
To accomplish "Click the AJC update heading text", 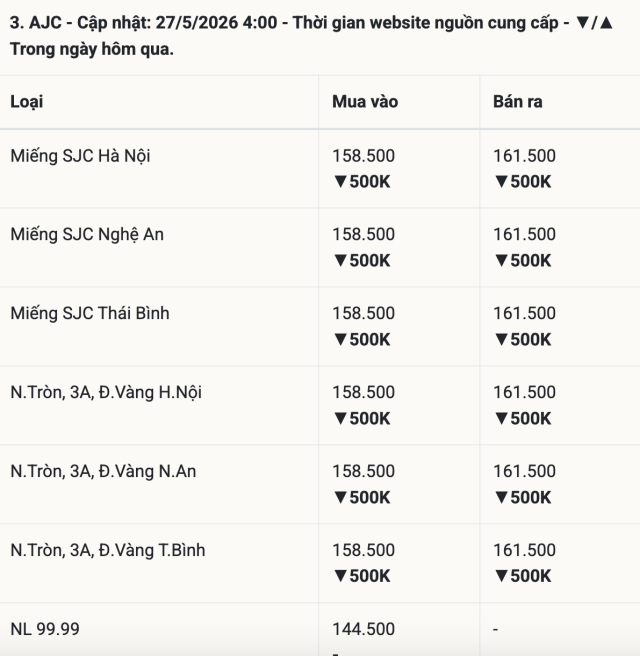I will pyautogui.click(x=311, y=36).
